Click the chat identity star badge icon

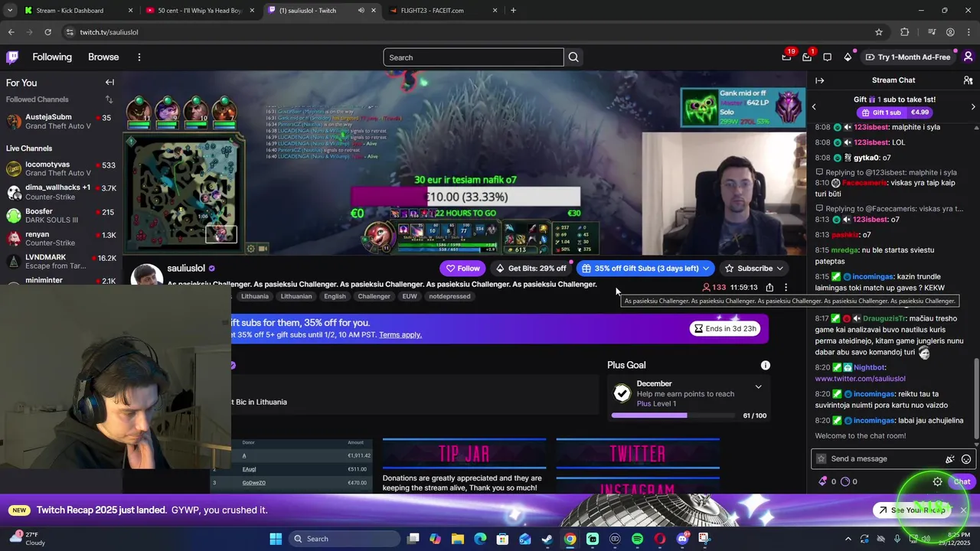[x=822, y=459]
